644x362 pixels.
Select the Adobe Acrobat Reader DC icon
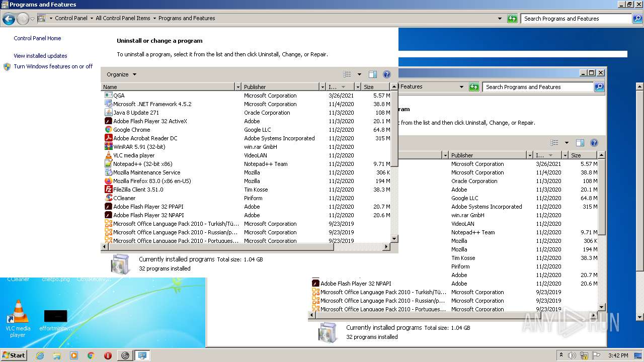tap(108, 138)
